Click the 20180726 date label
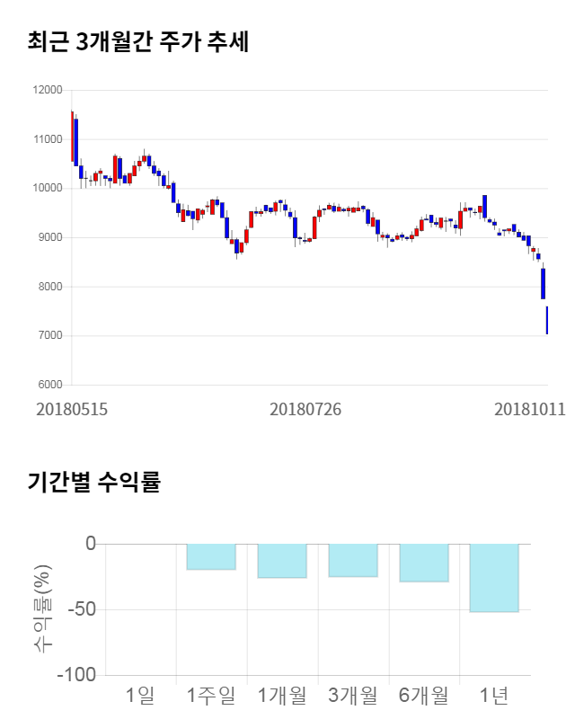Screen dimensions: 575x728 305,409
